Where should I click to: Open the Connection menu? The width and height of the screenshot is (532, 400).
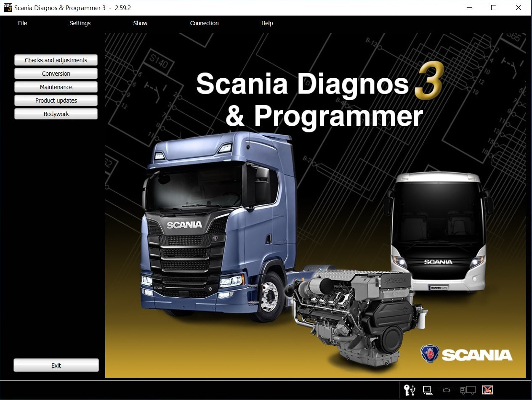(x=204, y=23)
